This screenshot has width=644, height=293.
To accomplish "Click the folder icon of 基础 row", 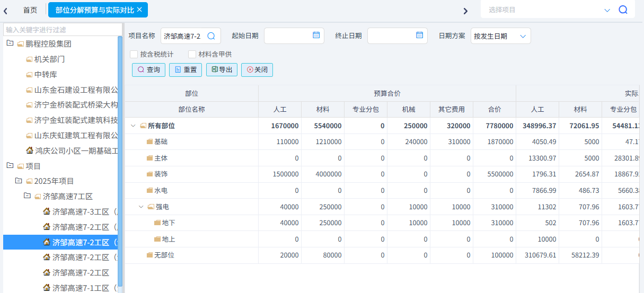I will (149, 142).
